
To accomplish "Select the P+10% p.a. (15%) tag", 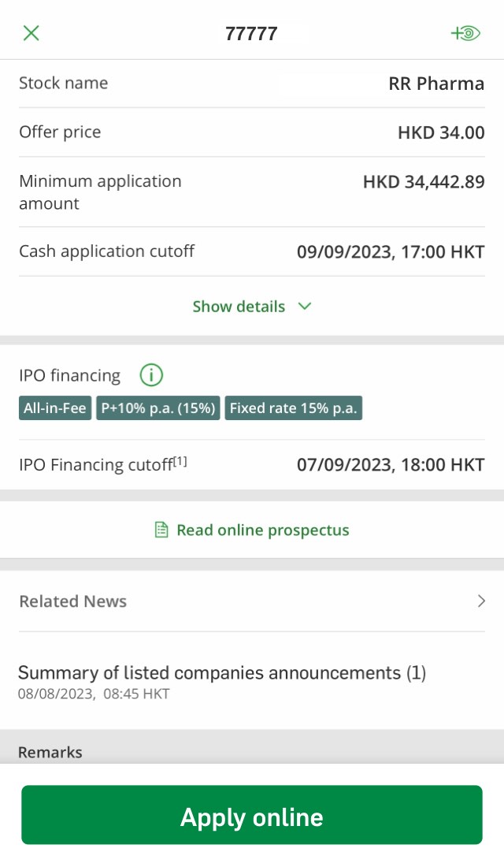I will (x=157, y=407).
